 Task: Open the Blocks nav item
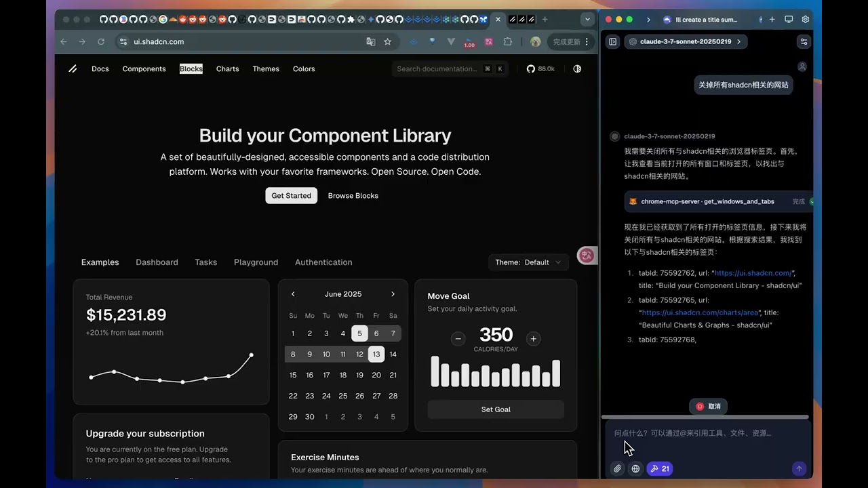pos(191,68)
